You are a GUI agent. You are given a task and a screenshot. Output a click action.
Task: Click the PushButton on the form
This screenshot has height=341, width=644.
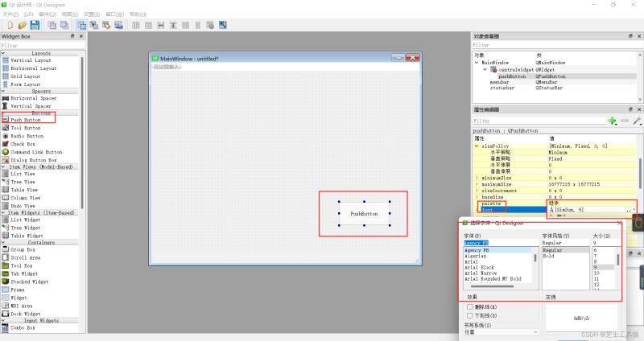tap(364, 214)
